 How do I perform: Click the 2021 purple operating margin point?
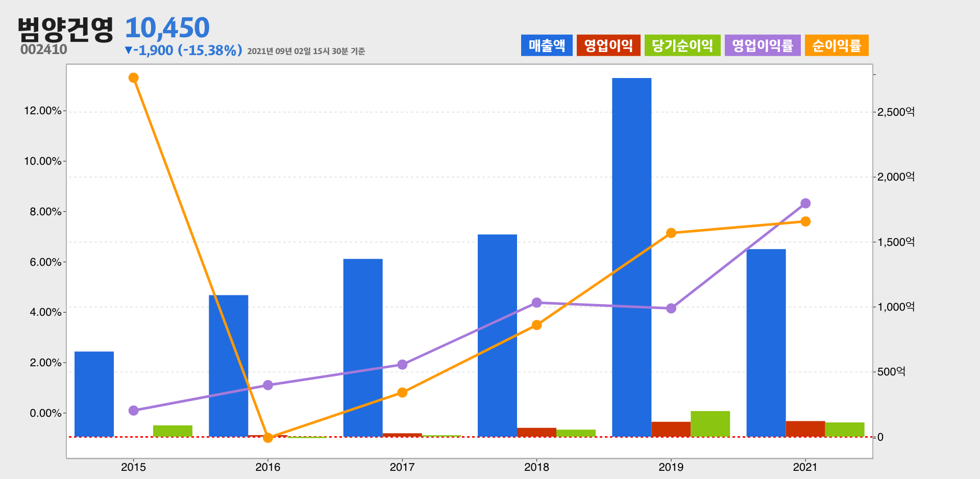tap(805, 204)
